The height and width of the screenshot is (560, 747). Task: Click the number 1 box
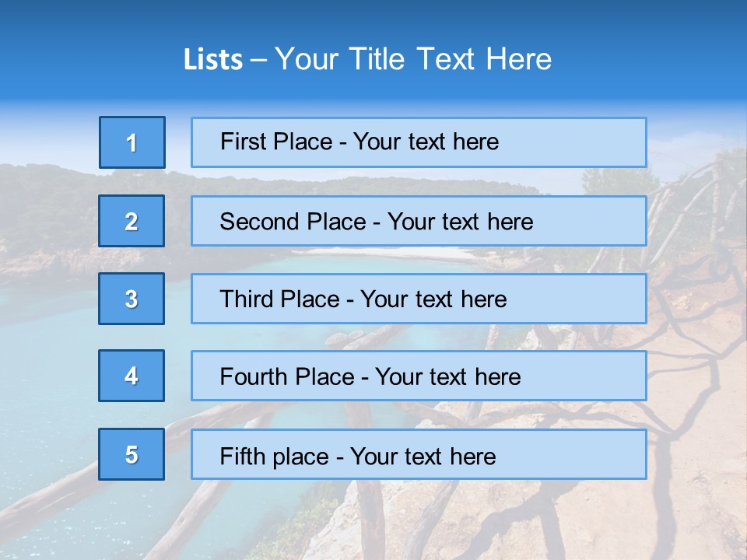pyautogui.click(x=132, y=142)
